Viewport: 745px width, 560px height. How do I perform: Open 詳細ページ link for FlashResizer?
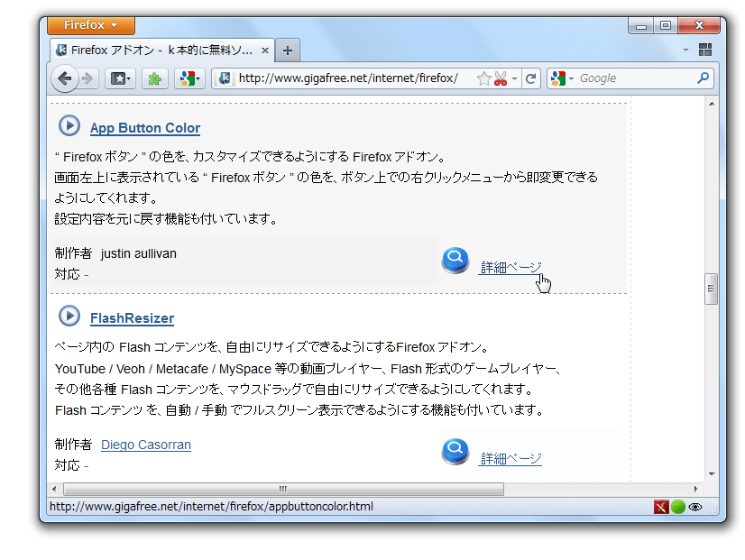(x=510, y=458)
